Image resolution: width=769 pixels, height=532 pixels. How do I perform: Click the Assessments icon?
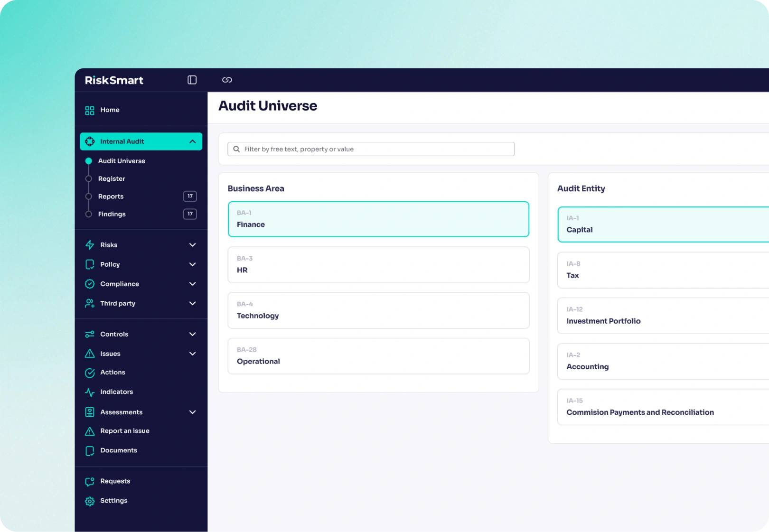(x=90, y=412)
